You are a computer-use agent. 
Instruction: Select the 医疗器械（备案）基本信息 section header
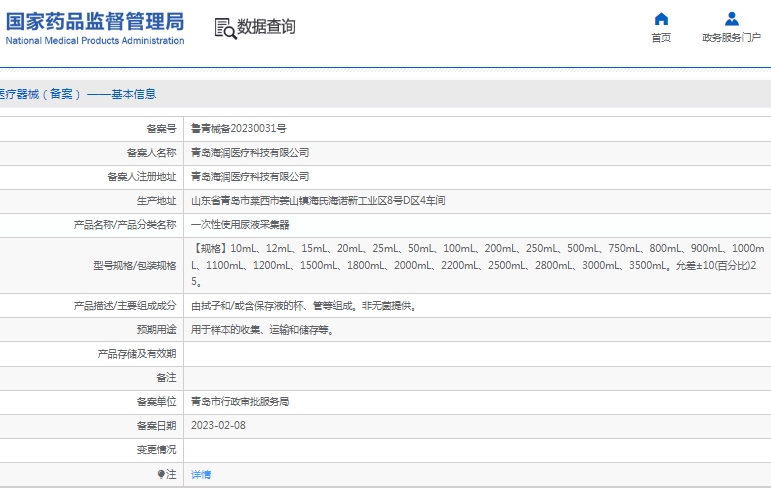[x=78, y=94]
